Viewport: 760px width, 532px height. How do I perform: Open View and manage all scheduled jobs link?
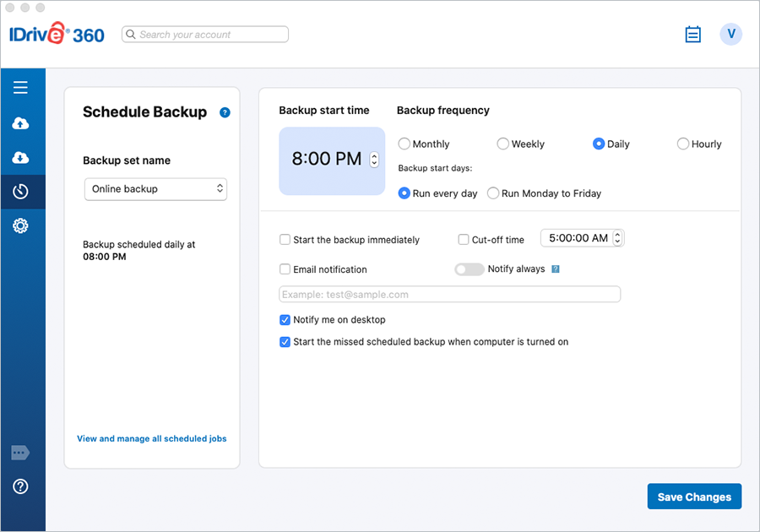(152, 439)
